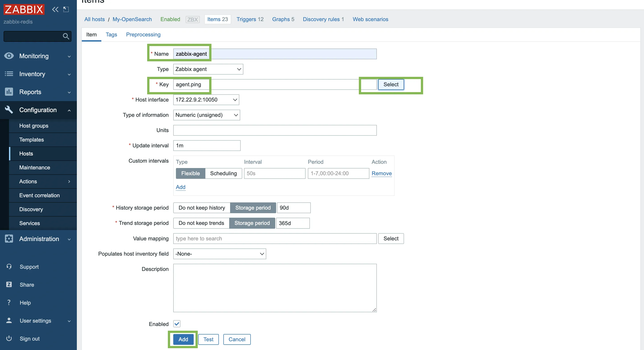Click the Monitoring section icon
The width and height of the screenshot is (644, 350).
[x=9, y=56]
